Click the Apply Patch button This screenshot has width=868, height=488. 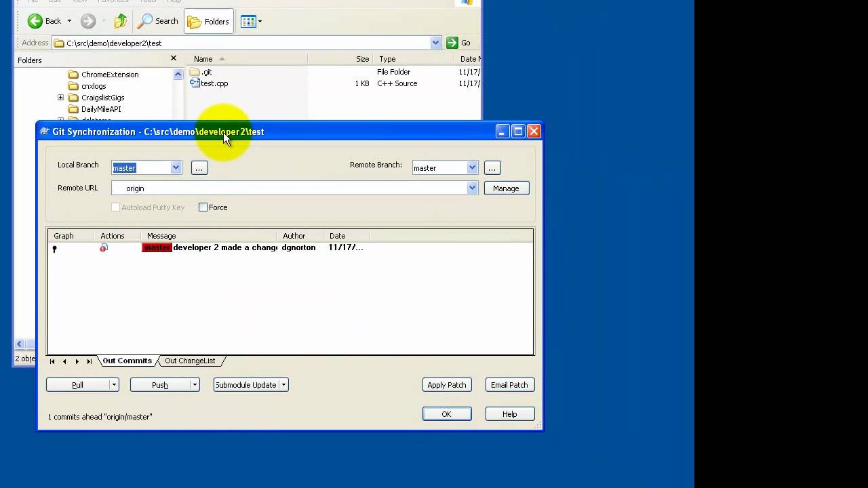coord(447,385)
